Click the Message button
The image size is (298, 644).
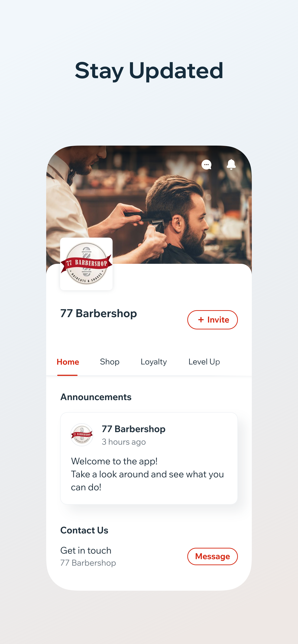tap(212, 556)
